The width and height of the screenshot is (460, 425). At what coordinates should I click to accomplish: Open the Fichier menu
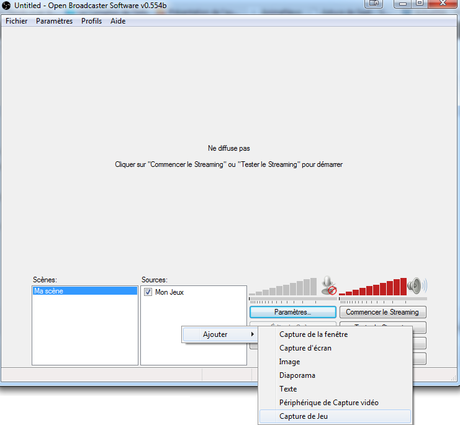16,21
